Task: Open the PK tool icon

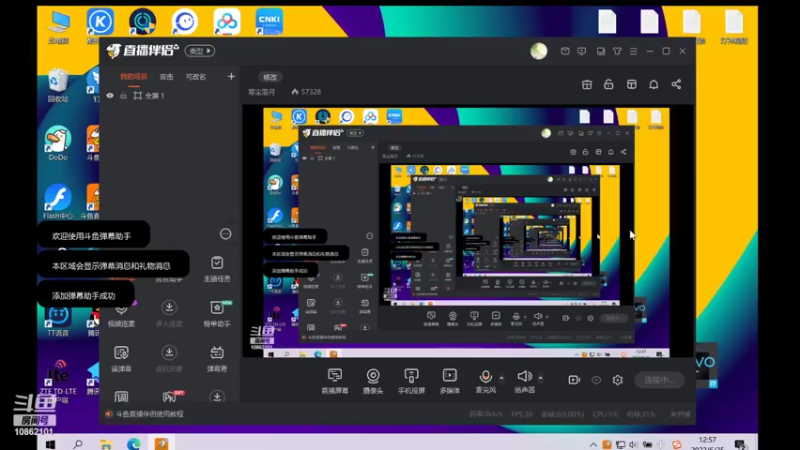Action: click(x=170, y=396)
